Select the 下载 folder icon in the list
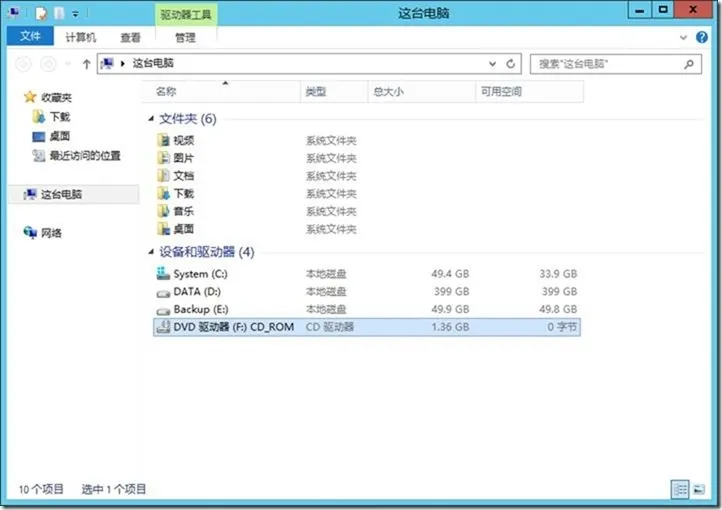 [x=163, y=193]
